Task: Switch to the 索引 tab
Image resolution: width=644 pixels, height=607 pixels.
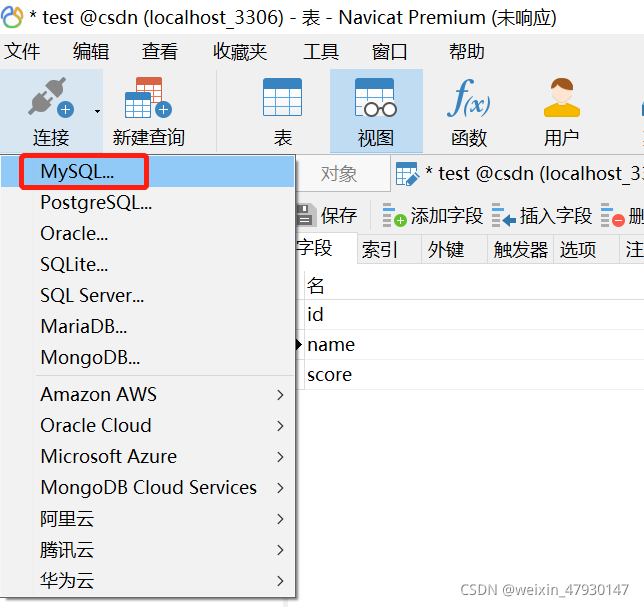Action: 389,249
